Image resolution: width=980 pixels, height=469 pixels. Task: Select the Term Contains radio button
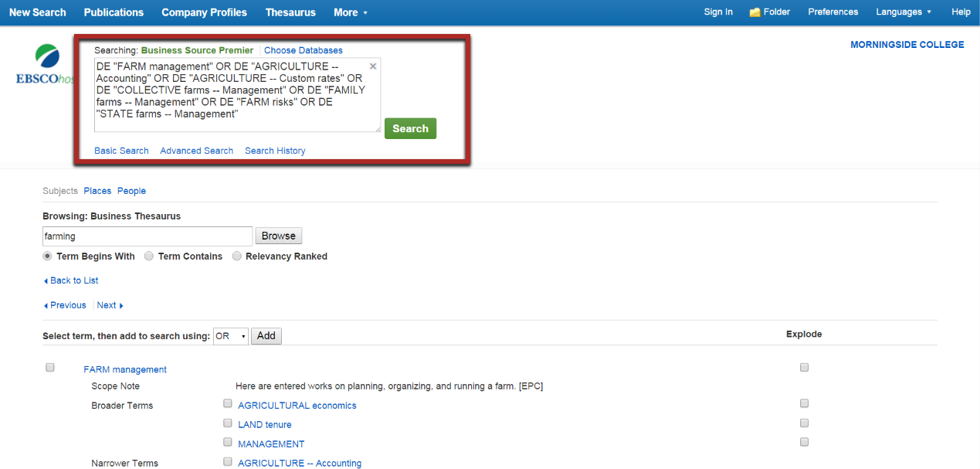coord(149,256)
